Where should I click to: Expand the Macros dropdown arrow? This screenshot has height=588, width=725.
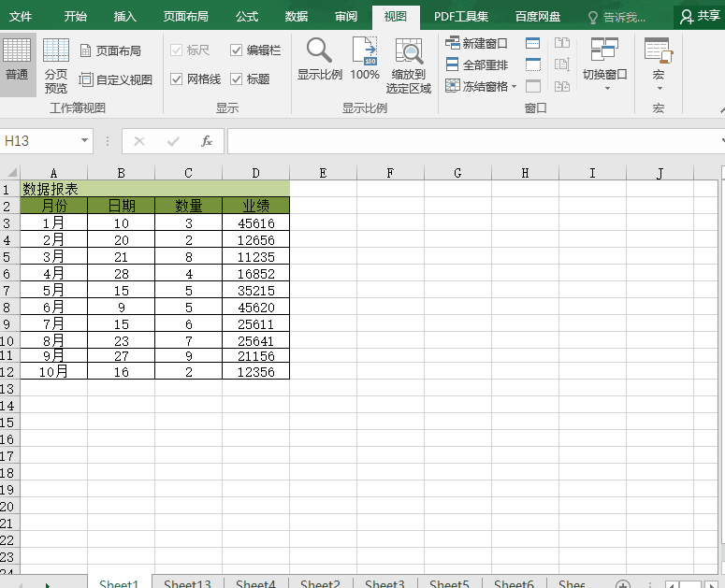pyautogui.click(x=660, y=88)
